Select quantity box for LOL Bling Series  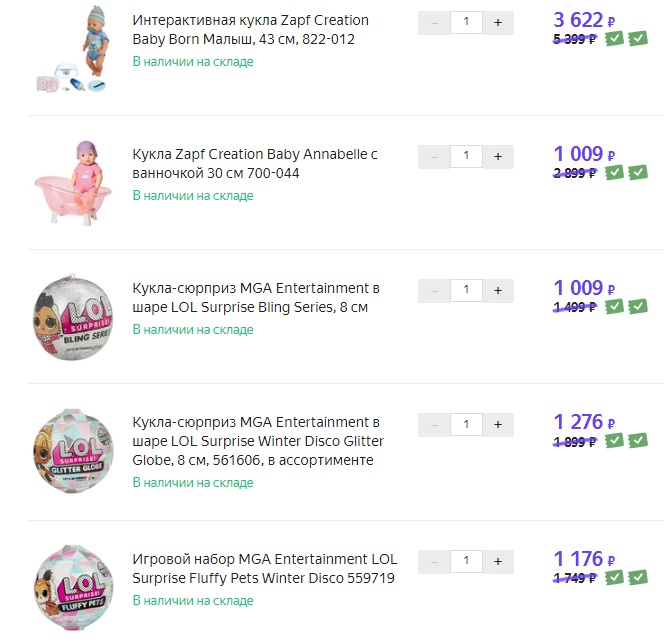pos(466,290)
